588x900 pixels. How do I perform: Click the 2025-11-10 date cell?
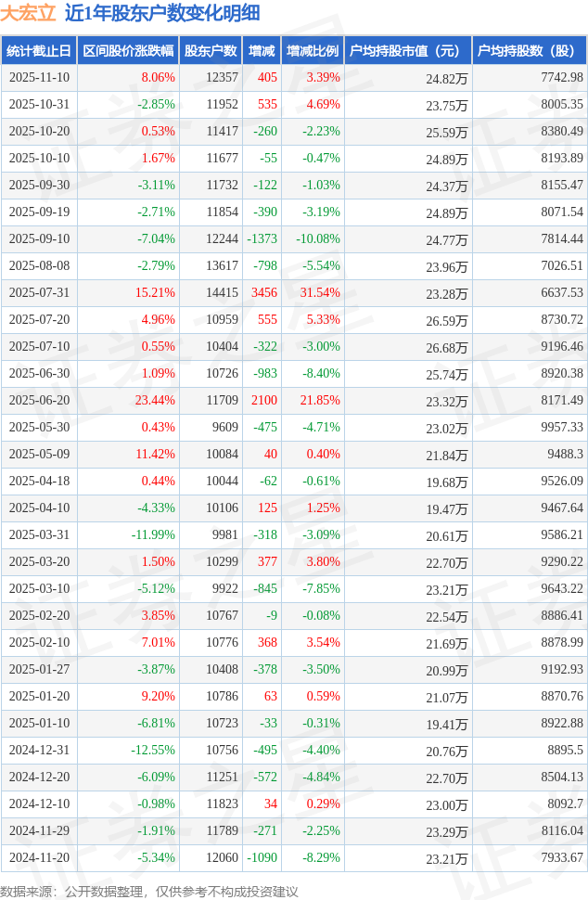click(x=38, y=78)
